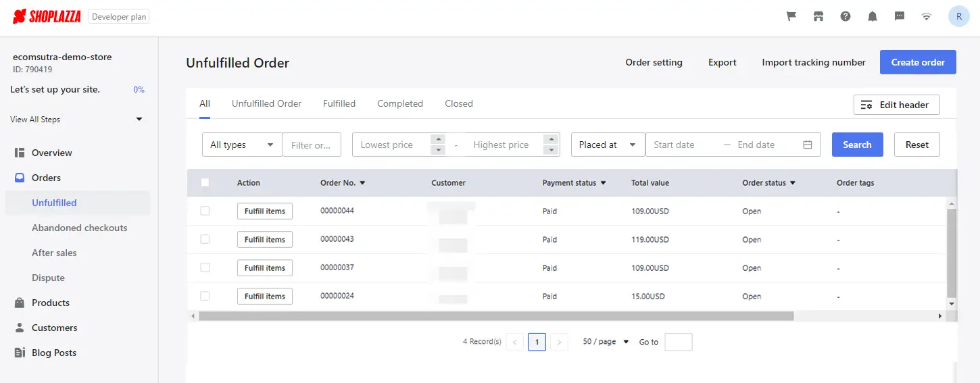Decrease Lowest price with down arrow
980x383 pixels.
[x=438, y=150]
